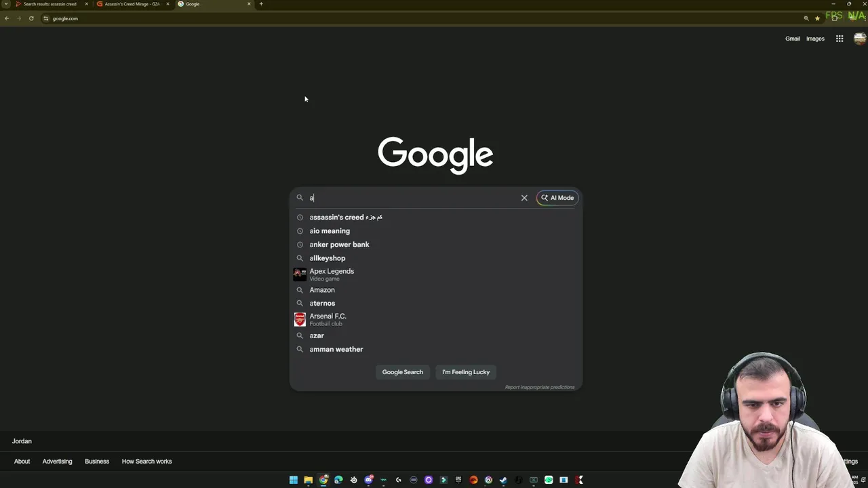Viewport: 868px width, 488px height.
Task: Open Microsoft Edge from the taskbar
Action: 338,480
